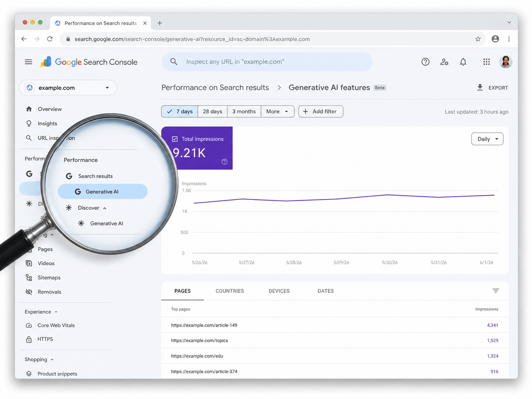Open the notifications bell
532x399 pixels.
(463, 62)
